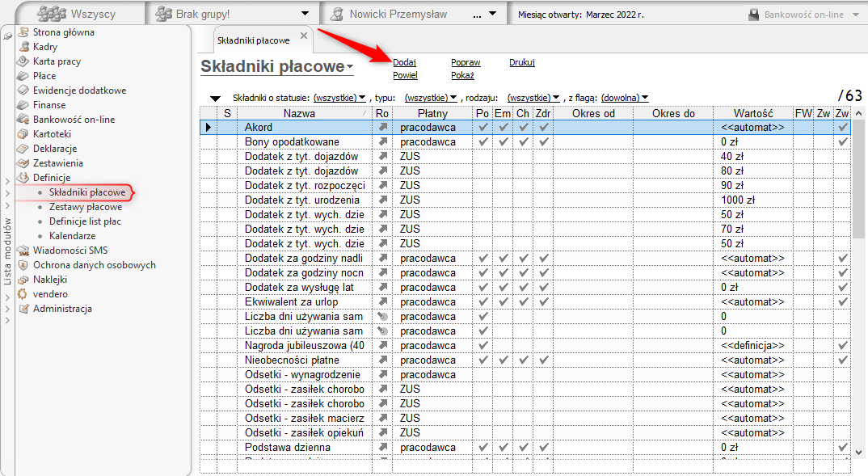Screen dimensions: 868x476
Task: Open rodzaju filter (wszystkie) dropdown
Action: click(533, 98)
